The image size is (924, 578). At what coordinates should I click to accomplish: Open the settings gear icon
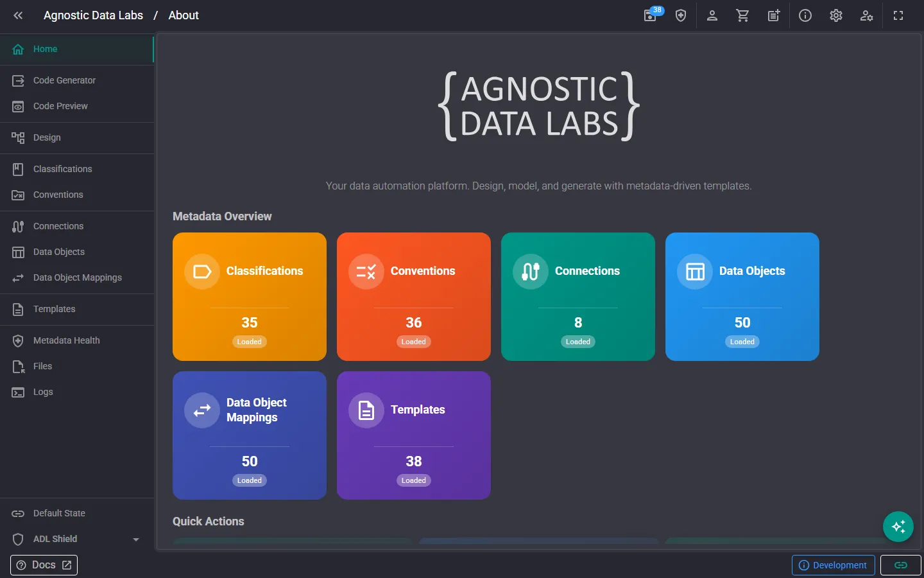click(835, 15)
